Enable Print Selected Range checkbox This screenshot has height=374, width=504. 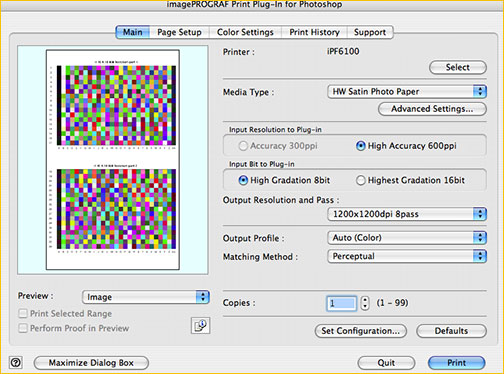click(23, 313)
